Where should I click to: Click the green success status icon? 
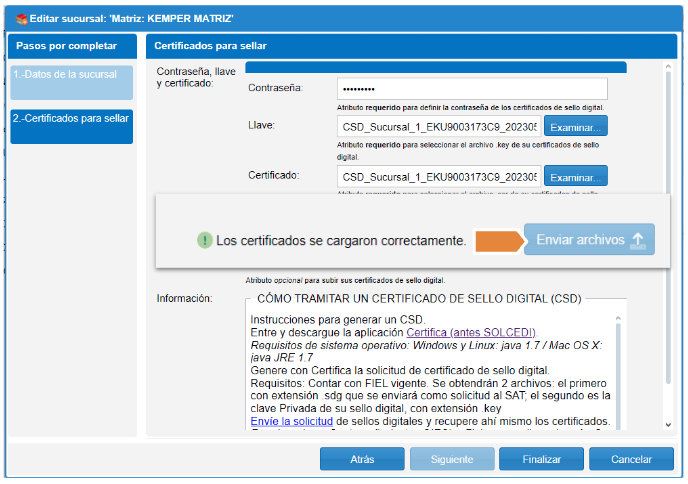click(x=204, y=241)
